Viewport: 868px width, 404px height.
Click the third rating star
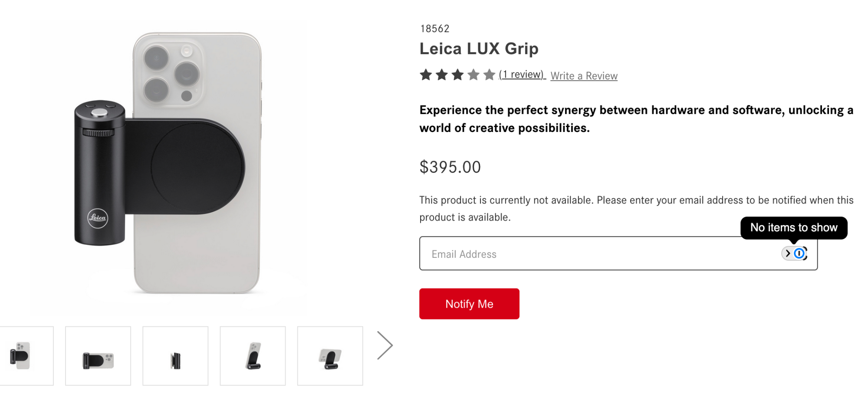click(457, 75)
